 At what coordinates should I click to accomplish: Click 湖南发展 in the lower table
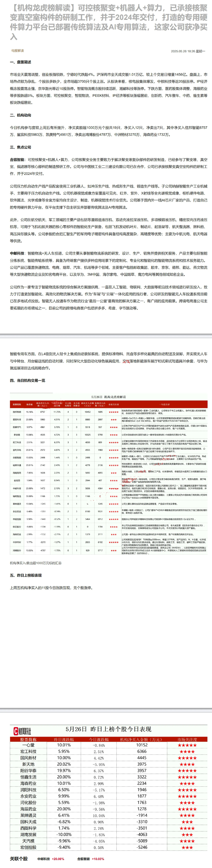click(x=28, y=834)
